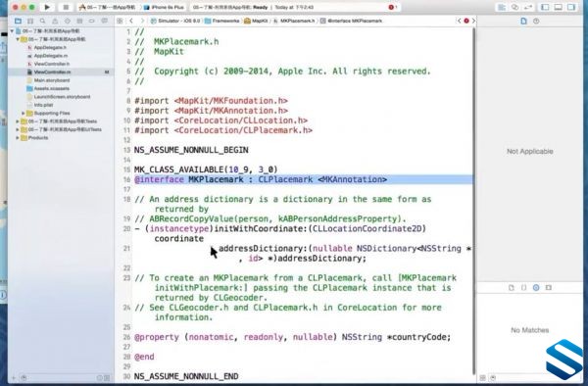Image resolution: width=588 pixels, height=386 pixels.
Task: Expand the Products group
Action: click(x=18, y=138)
